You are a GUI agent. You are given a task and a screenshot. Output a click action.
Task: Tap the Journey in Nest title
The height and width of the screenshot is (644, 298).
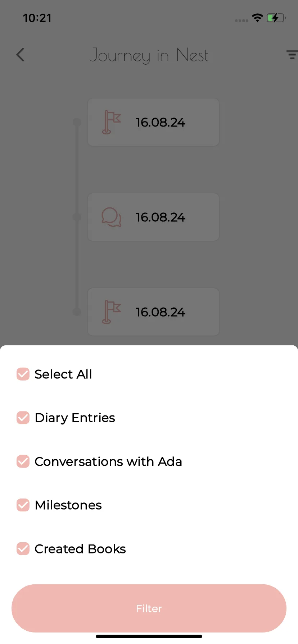pyautogui.click(x=149, y=55)
